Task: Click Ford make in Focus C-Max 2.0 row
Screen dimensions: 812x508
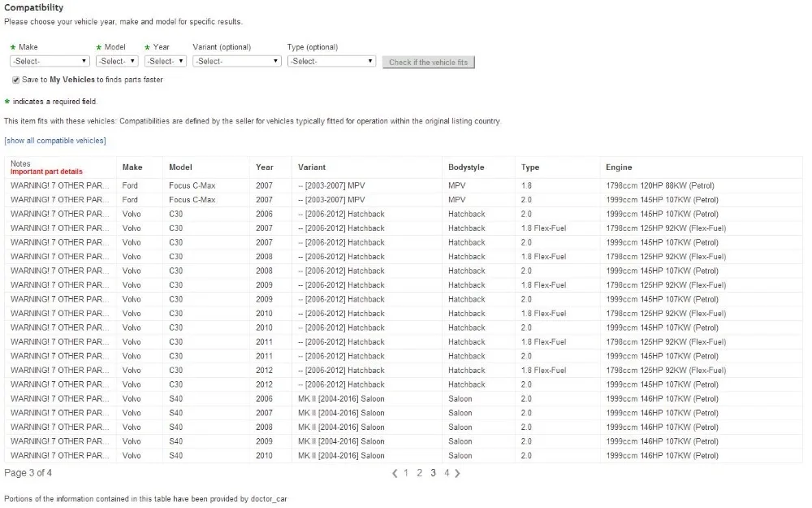Action: pos(130,200)
